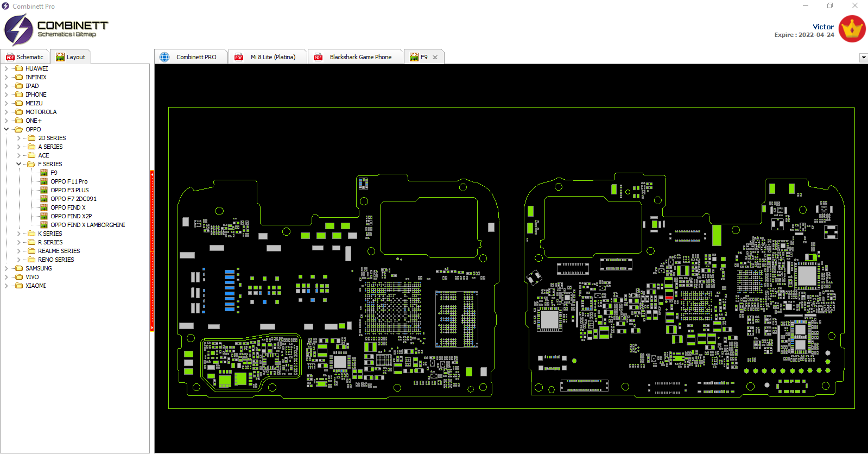Expand the VIVO folder

pyautogui.click(x=6, y=277)
